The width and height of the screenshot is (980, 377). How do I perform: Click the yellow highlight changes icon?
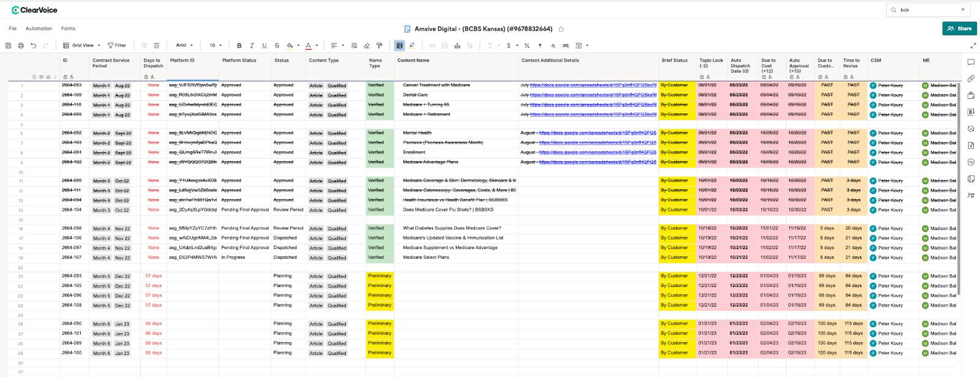tap(412, 45)
